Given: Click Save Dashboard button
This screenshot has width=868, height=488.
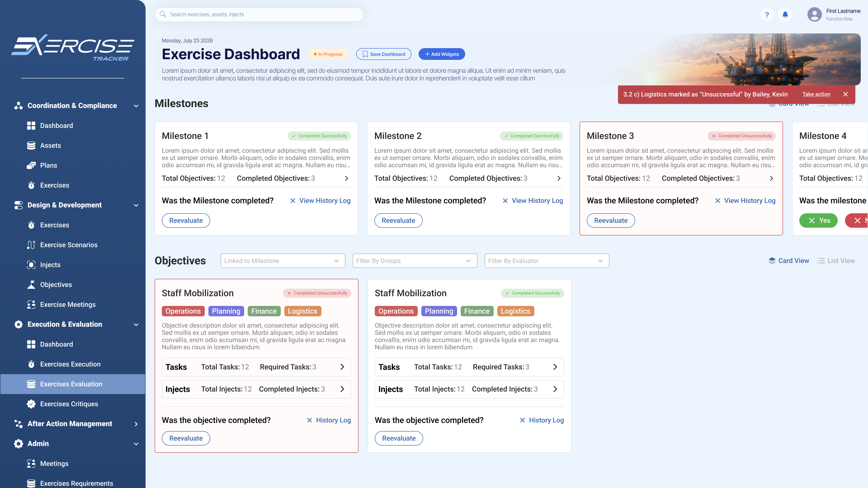Looking at the screenshot, I should click(383, 54).
